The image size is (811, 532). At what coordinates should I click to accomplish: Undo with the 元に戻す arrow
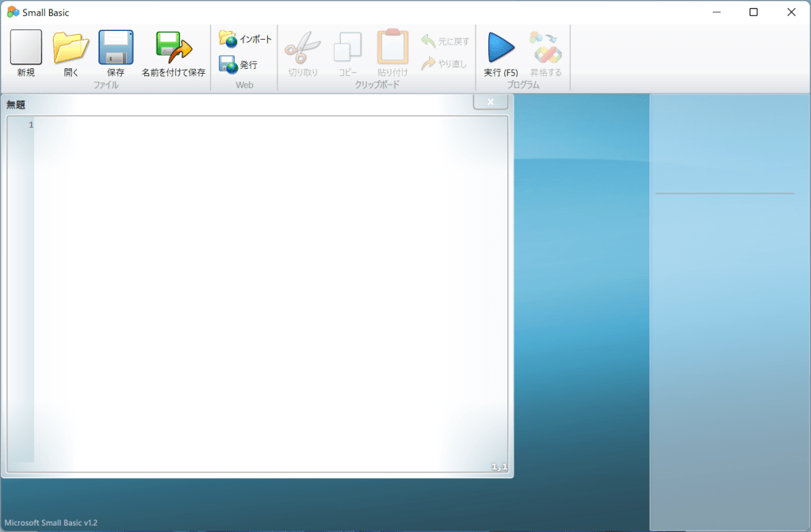(429, 40)
